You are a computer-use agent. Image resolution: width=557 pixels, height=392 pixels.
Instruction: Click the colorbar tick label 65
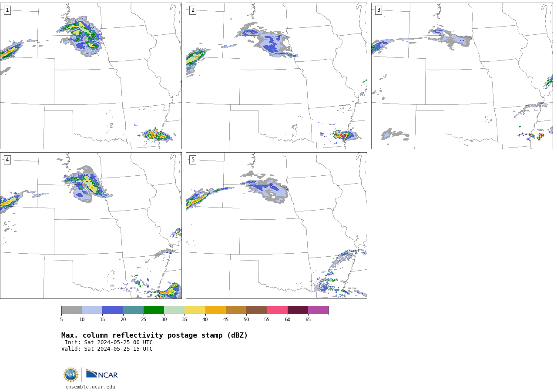click(308, 320)
